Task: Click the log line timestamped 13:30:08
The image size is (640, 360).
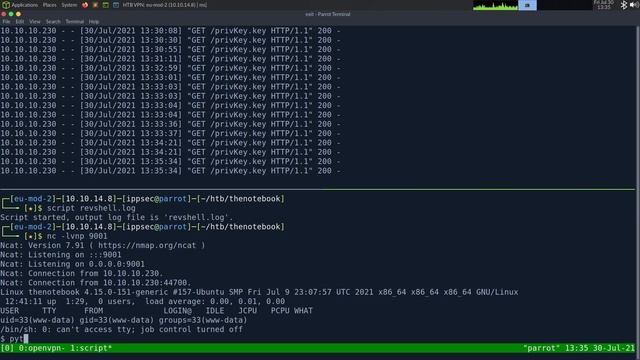Action: (170, 31)
